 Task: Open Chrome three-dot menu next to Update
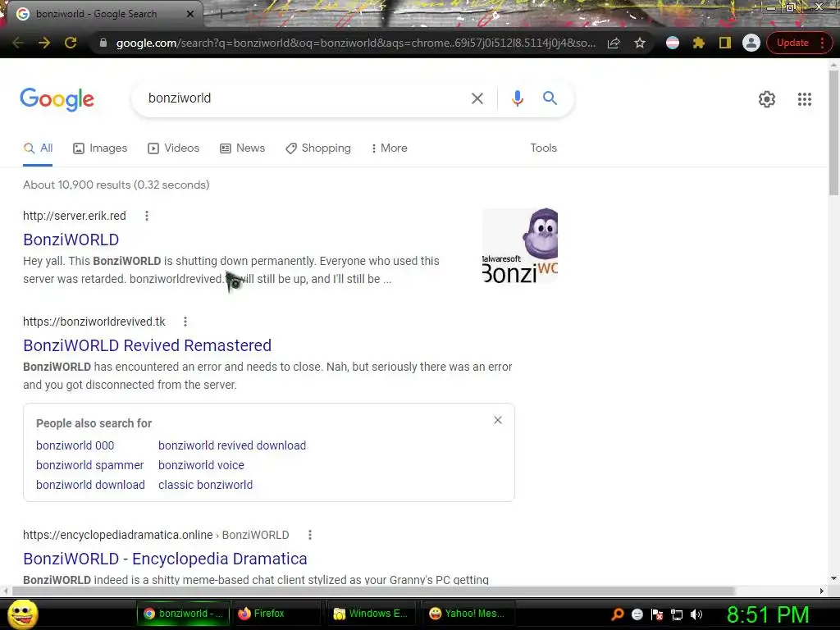822,43
